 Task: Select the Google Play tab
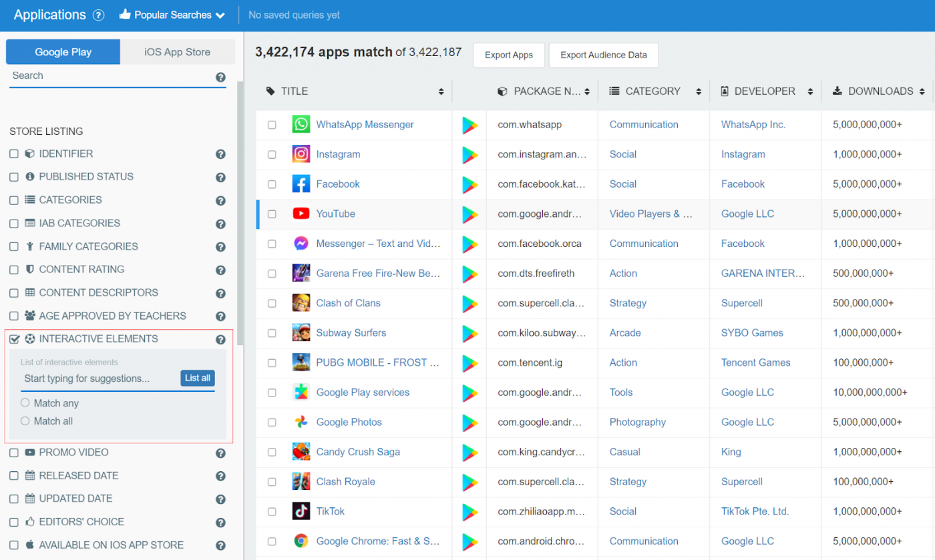click(x=62, y=51)
